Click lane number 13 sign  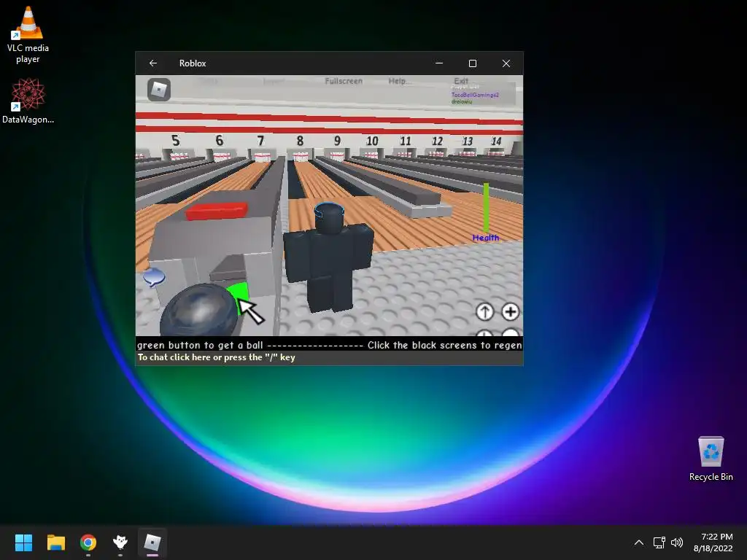click(x=468, y=141)
